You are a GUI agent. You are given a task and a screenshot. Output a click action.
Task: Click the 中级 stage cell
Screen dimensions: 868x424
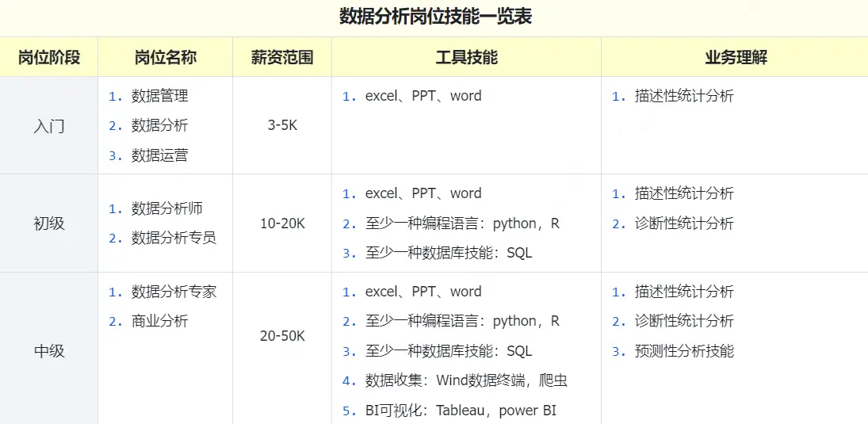point(49,351)
